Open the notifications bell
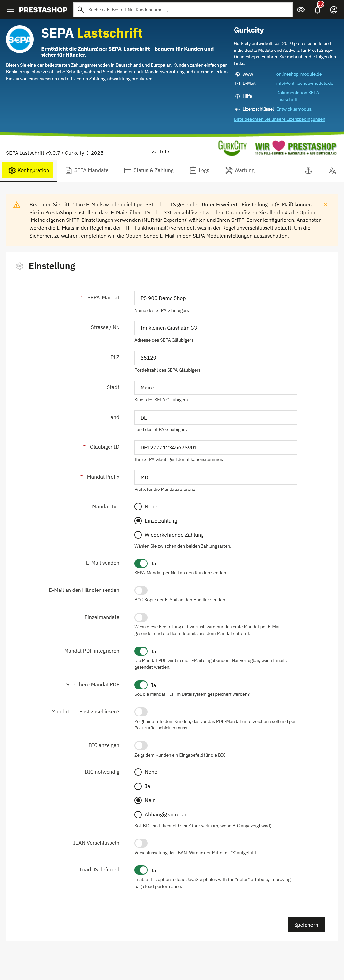Screen dimensions: 344x980 click(x=317, y=10)
